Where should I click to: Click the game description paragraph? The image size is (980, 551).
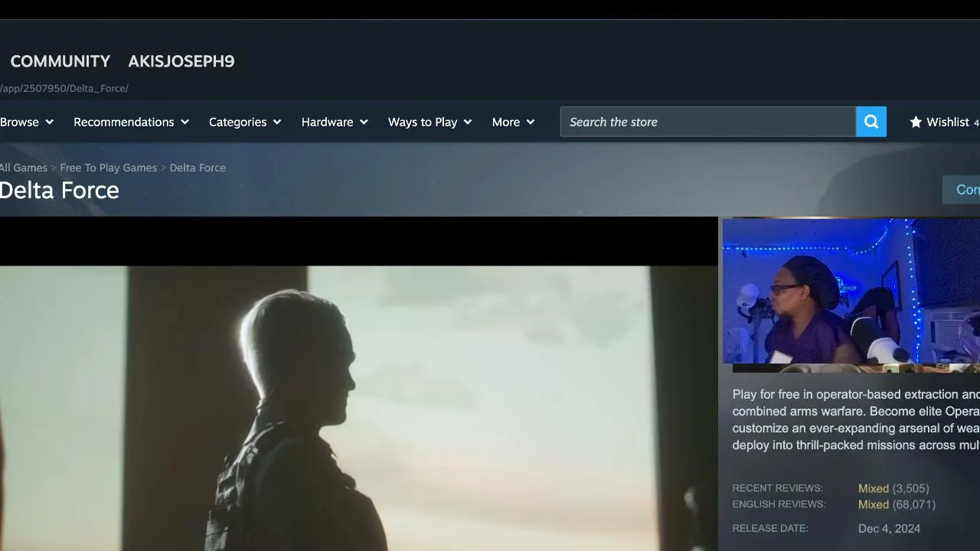coord(856,419)
